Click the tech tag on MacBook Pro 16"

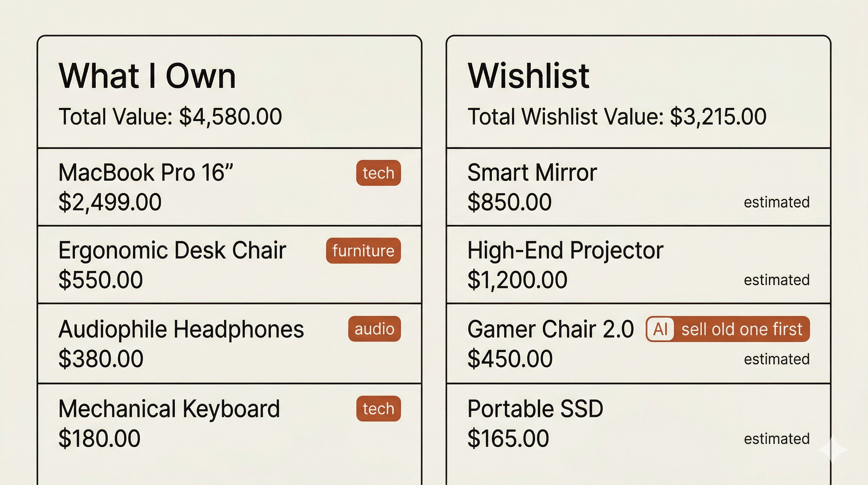pyautogui.click(x=378, y=173)
